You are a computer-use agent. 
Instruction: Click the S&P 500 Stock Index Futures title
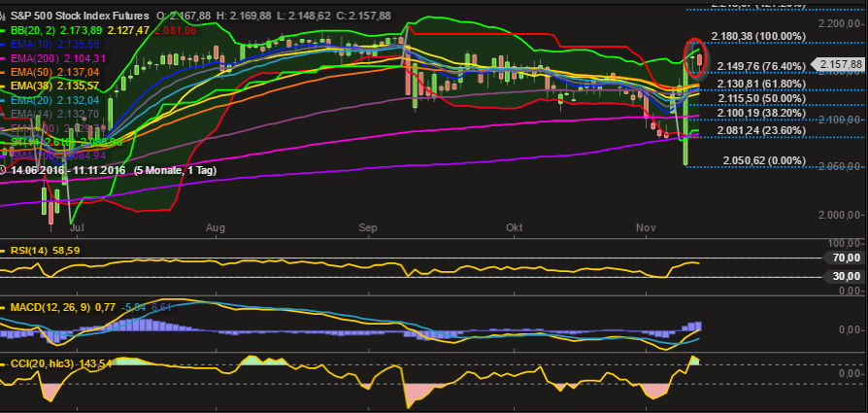click(80, 17)
